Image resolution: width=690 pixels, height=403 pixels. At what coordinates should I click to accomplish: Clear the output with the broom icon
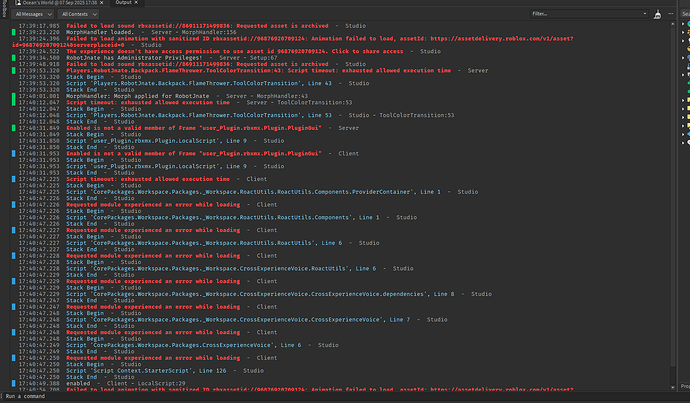click(657, 15)
